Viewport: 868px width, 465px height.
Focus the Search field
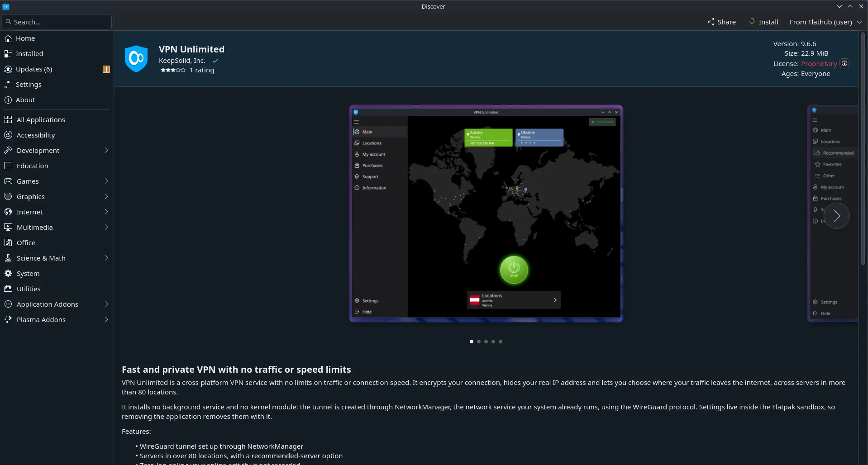pos(57,22)
